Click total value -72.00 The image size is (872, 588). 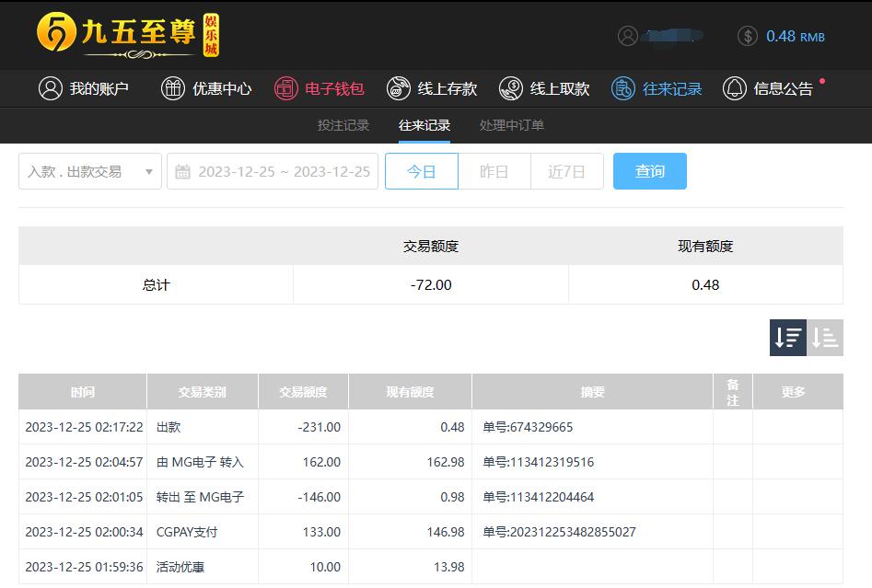[x=431, y=285]
